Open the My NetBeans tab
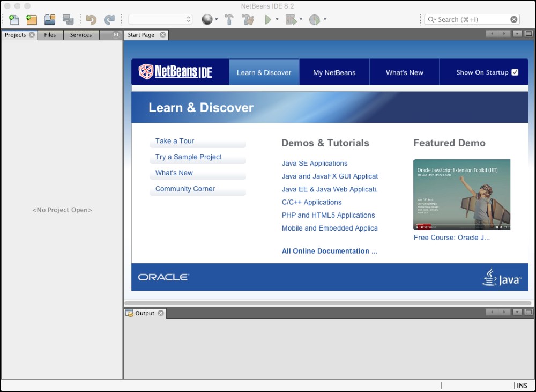Screen dimensions: 536x392 334,72
